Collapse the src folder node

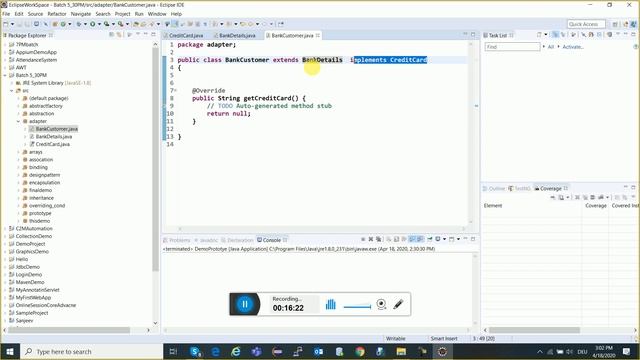tap(11, 91)
